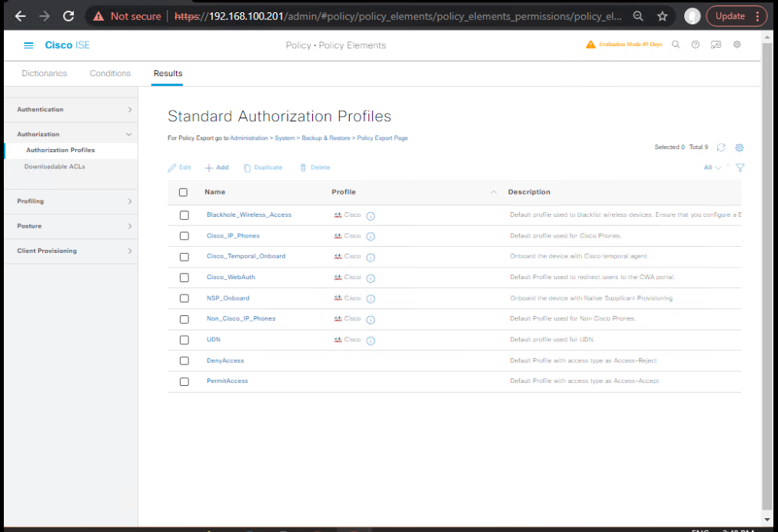Open the browser profile avatar

692,16
